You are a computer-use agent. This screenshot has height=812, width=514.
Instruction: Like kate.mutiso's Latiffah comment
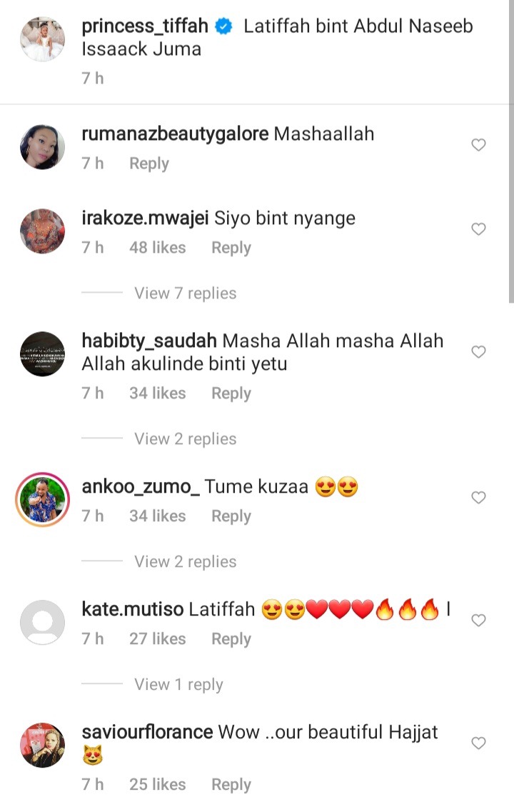(x=478, y=620)
